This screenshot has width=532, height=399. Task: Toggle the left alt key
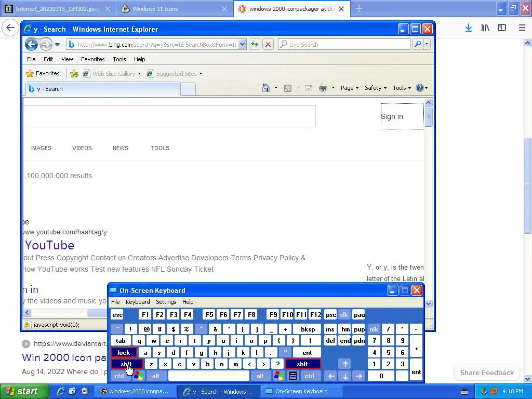pyautogui.click(x=156, y=376)
